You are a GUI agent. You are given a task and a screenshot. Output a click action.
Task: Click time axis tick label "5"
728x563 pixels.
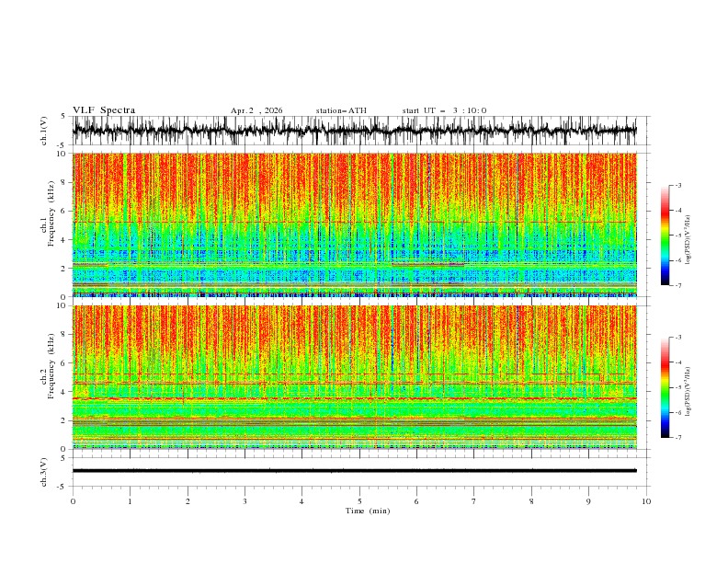point(359,501)
